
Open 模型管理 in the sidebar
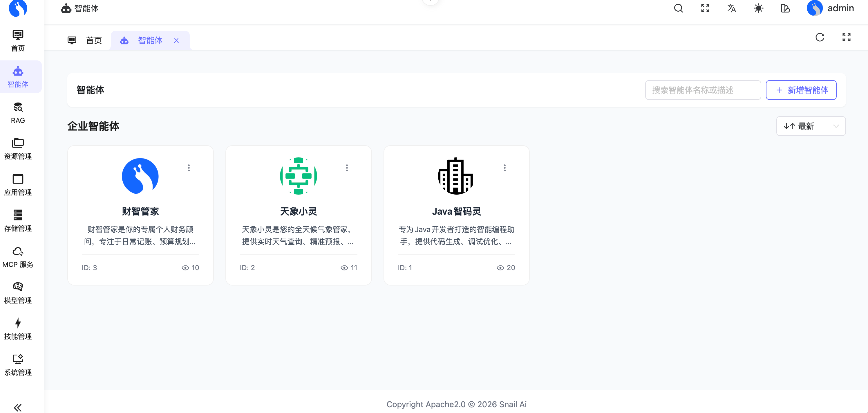click(18, 293)
